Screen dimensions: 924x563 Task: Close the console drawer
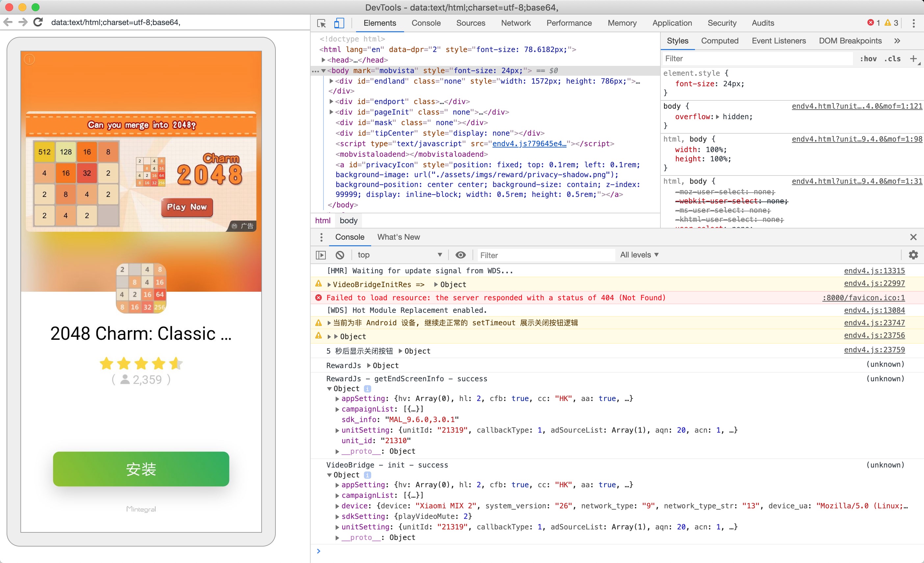click(x=913, y=237)
